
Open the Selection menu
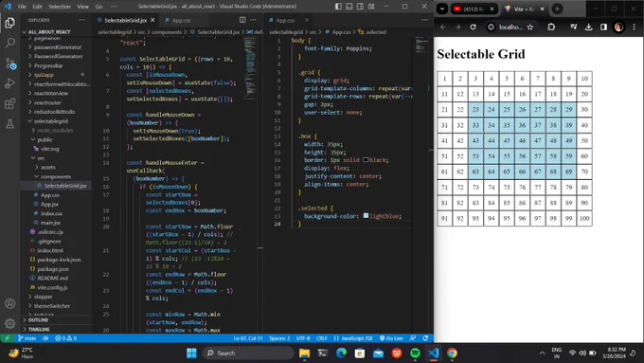(x=60, y=7)
